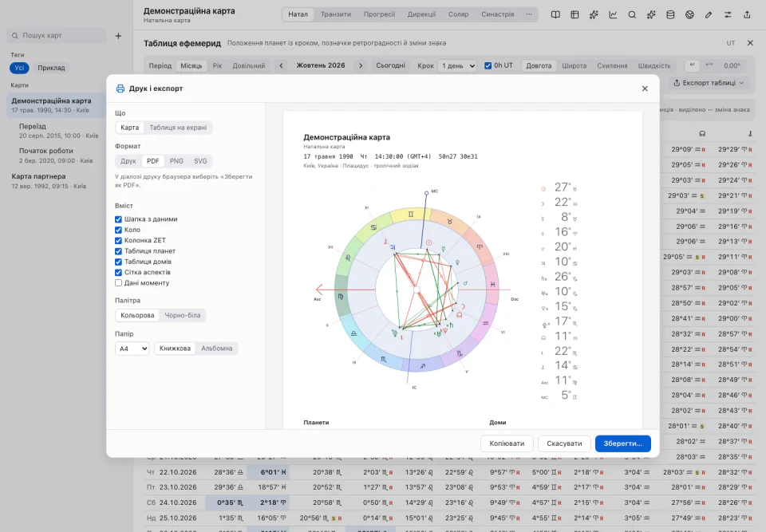Screen dimensions: 766x532
Task: Click the plus icon to add a chart
Action: (118, 36)
